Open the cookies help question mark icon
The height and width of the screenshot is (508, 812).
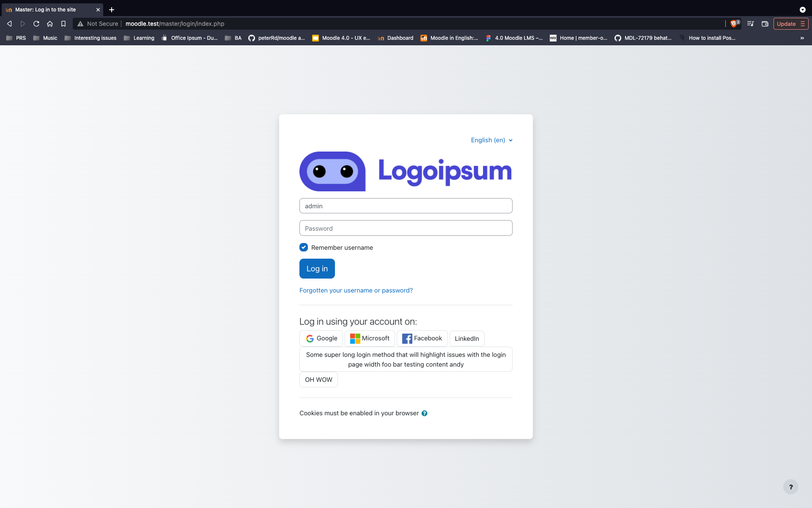click(424, 413)
